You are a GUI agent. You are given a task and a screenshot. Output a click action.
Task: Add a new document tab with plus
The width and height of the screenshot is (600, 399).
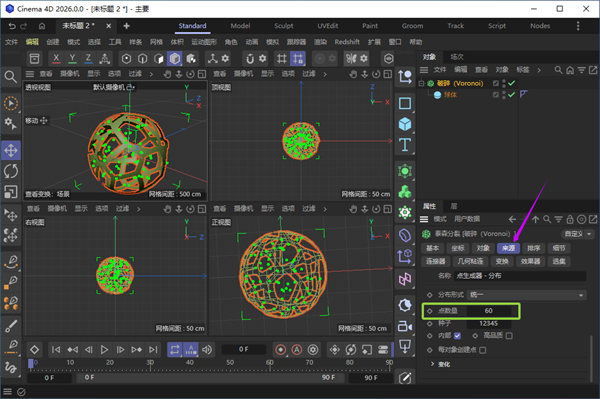tap(126, 26)
